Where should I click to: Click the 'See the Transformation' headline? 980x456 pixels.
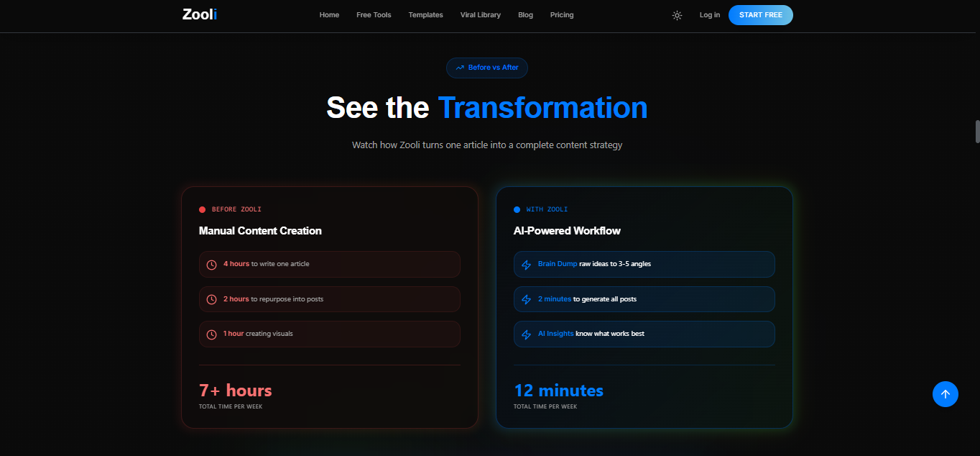(487, 107)
